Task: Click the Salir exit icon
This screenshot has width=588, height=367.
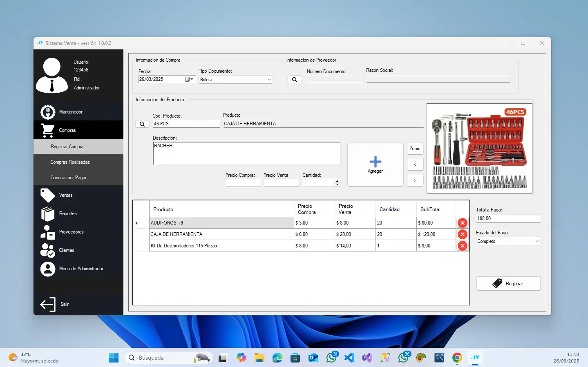Action: point(48,304)
